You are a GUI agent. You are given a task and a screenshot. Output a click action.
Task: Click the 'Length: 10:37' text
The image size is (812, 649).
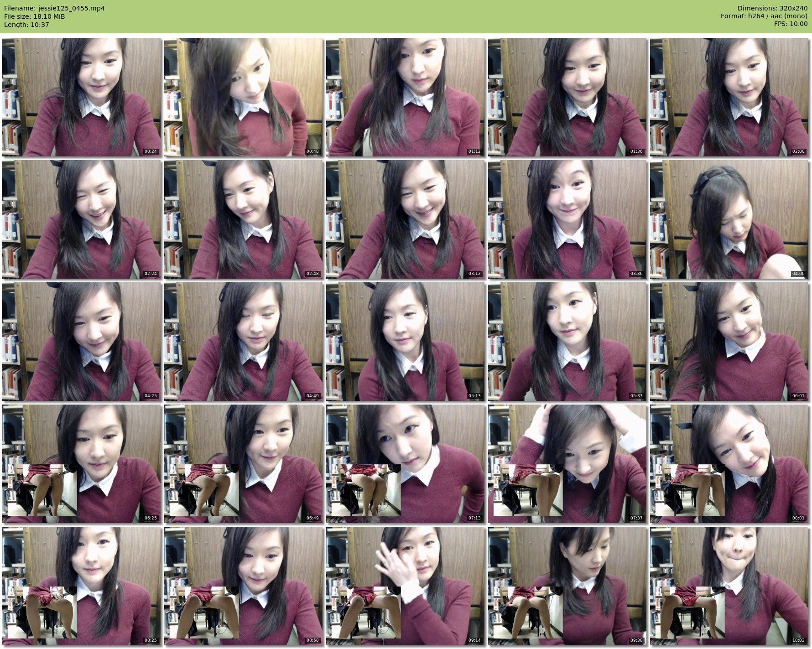click(x=26, y=25)
